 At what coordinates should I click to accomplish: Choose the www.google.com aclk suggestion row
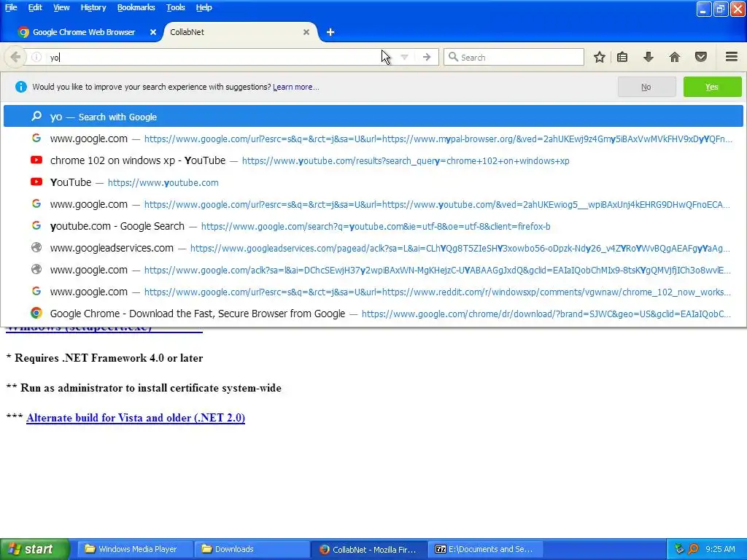373,270
